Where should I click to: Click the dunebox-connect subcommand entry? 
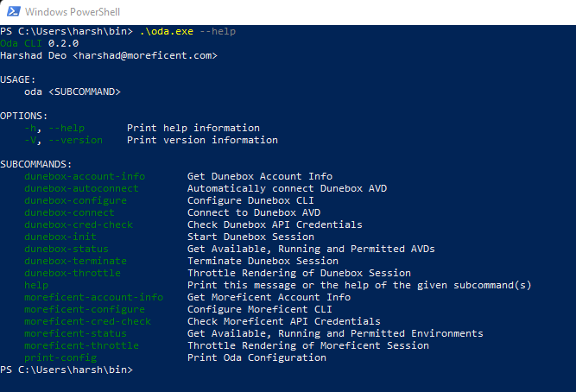pyautogui.click(x=69, y=212)
